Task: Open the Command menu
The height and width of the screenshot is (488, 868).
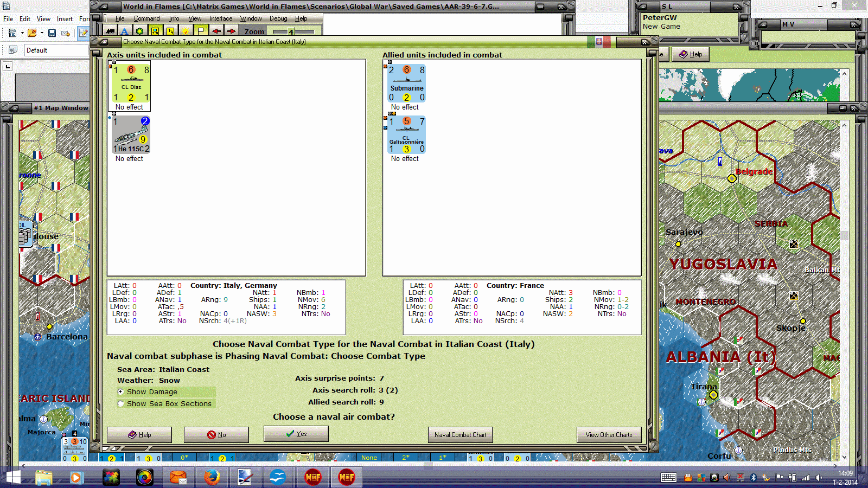Action: tap(146, 18)
